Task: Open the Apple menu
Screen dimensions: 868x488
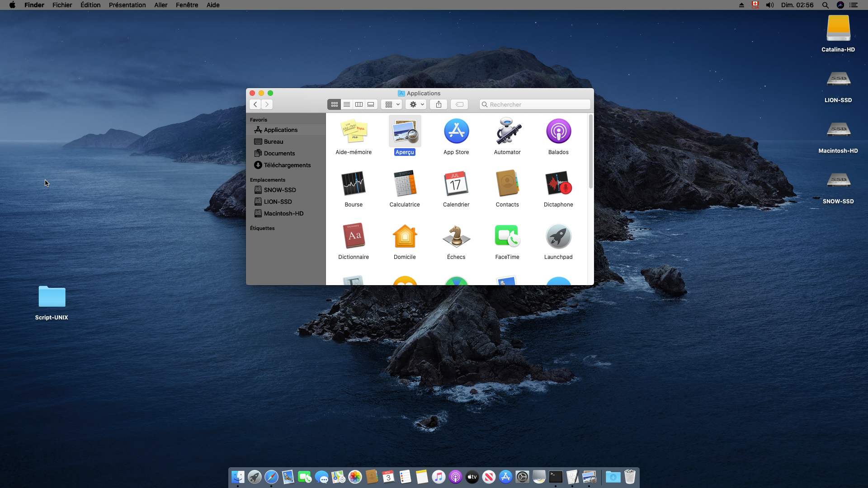Action: tap(12, 5)
